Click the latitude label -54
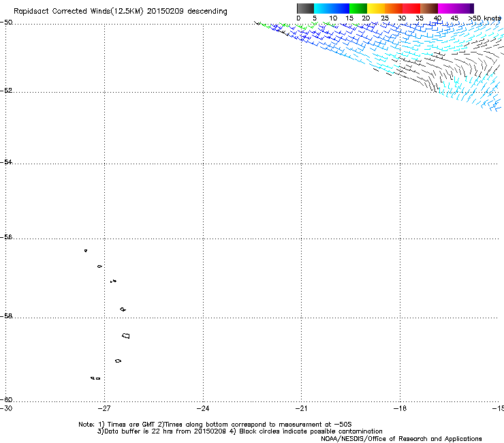 tap(6, 162)
